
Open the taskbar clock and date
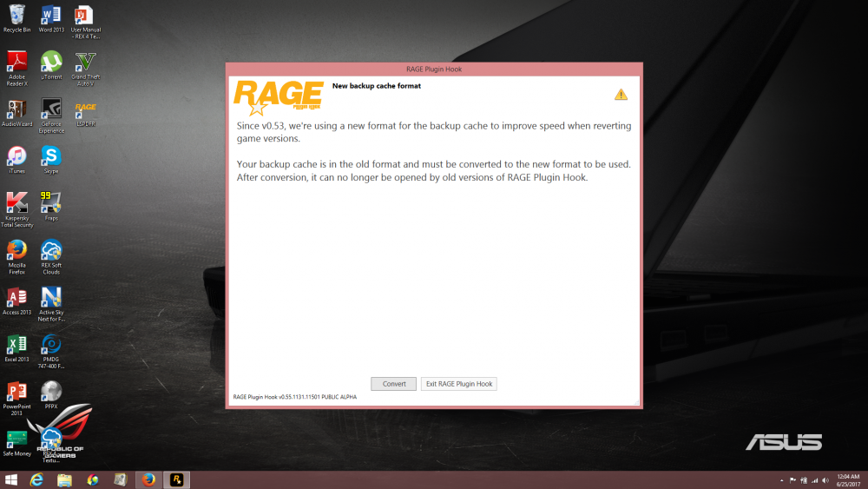848,480
